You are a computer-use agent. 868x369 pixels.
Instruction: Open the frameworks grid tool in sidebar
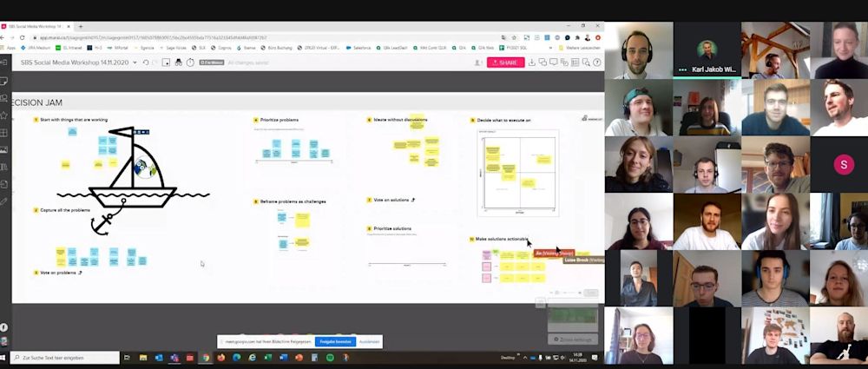[x=3, y=133]
